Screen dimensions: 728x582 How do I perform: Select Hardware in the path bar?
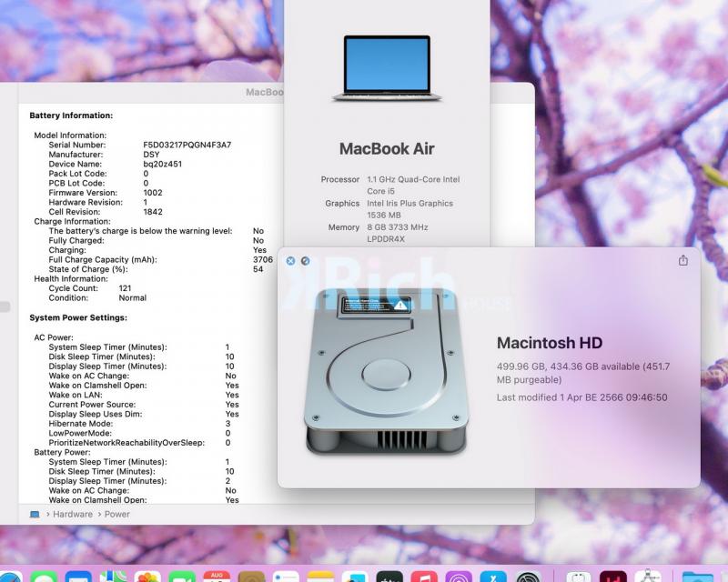(73, 514)
